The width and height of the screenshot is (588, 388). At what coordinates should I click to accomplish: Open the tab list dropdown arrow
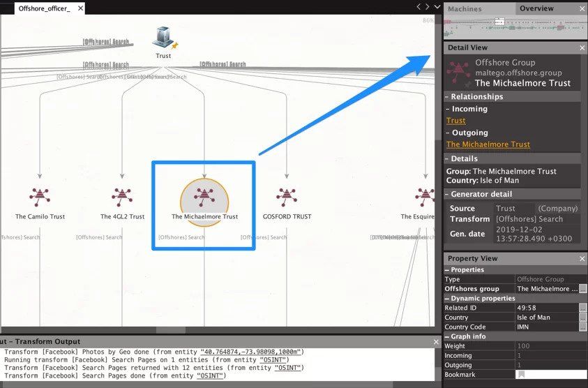coord(437,7)
